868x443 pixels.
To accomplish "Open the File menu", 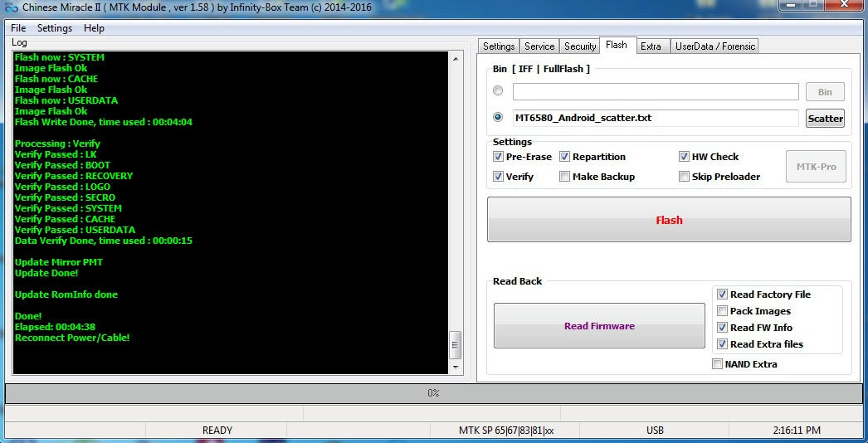I will pyautogui.click(x=18, y=28).
